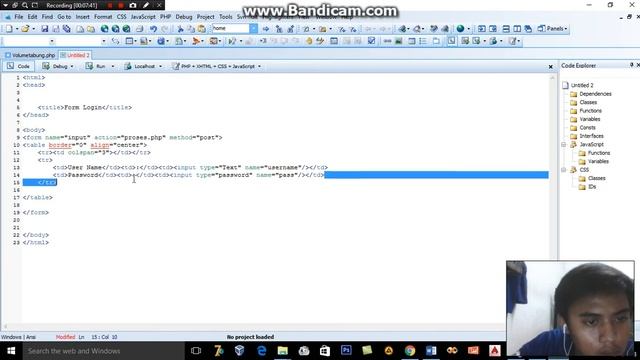
Task: Click the Print icon
Action: tap(139, 29)
